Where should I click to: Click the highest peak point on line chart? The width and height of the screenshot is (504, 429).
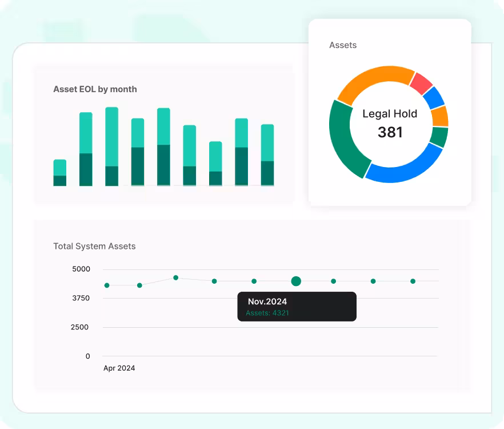175,277
